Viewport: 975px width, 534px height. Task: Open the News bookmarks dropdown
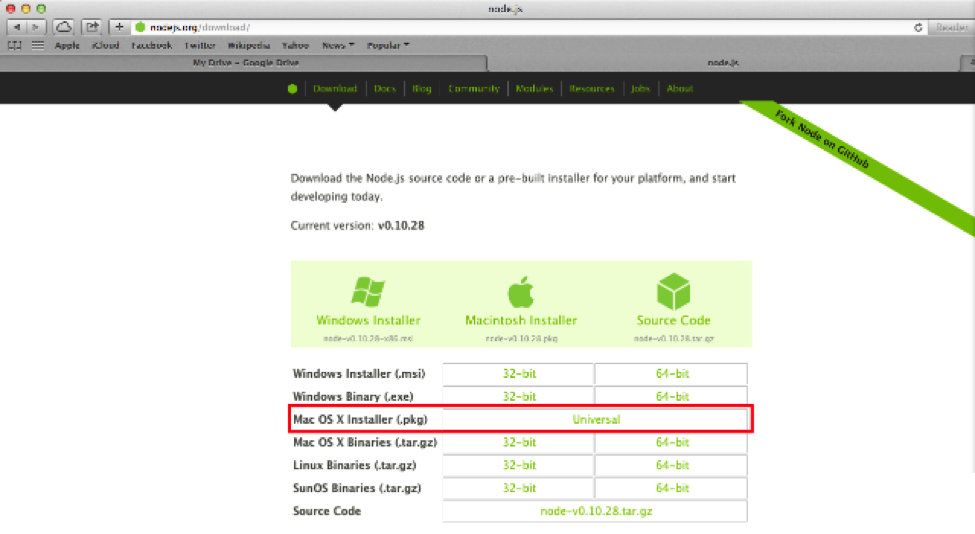click(338, 45)
